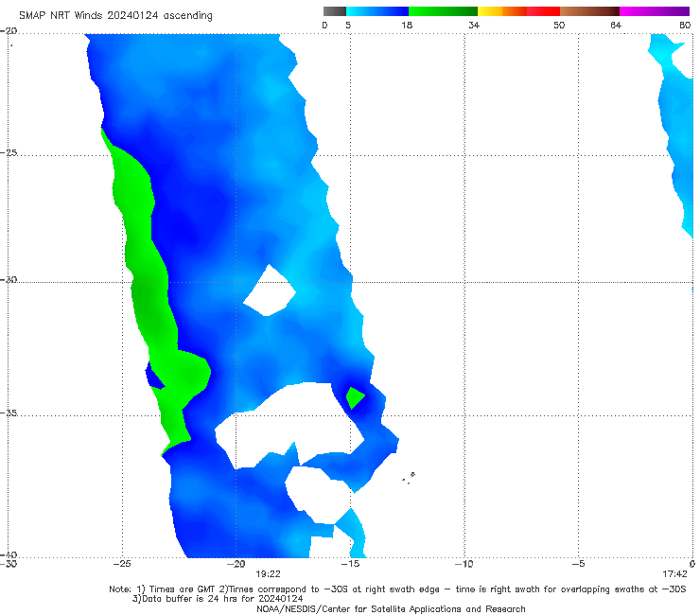Click the note line beginning 'Note: 1) Times are GMT'
This screenshot has width=700, height=615.
(397, 589)
